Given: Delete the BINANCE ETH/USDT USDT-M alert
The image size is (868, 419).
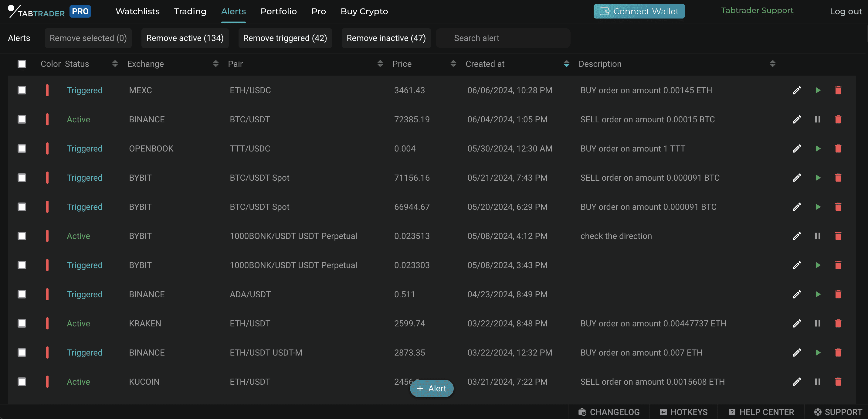Looking at the screenshot, I should pos(838,353).
